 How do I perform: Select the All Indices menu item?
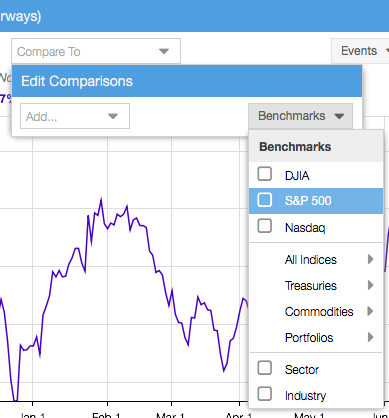click(x=316, y=260)
